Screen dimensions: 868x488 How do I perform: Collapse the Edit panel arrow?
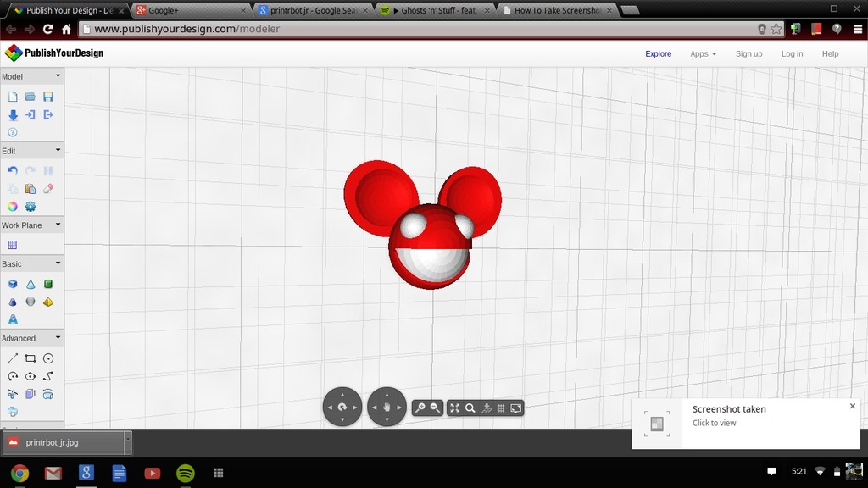tap(58, 150)
